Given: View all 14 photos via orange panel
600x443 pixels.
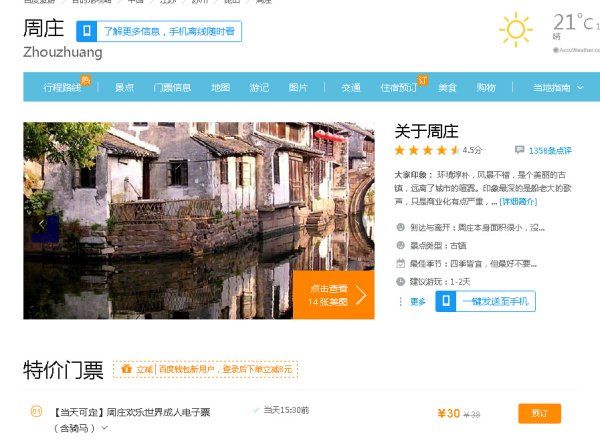Looking at the screenshot, I should point(333,294).
